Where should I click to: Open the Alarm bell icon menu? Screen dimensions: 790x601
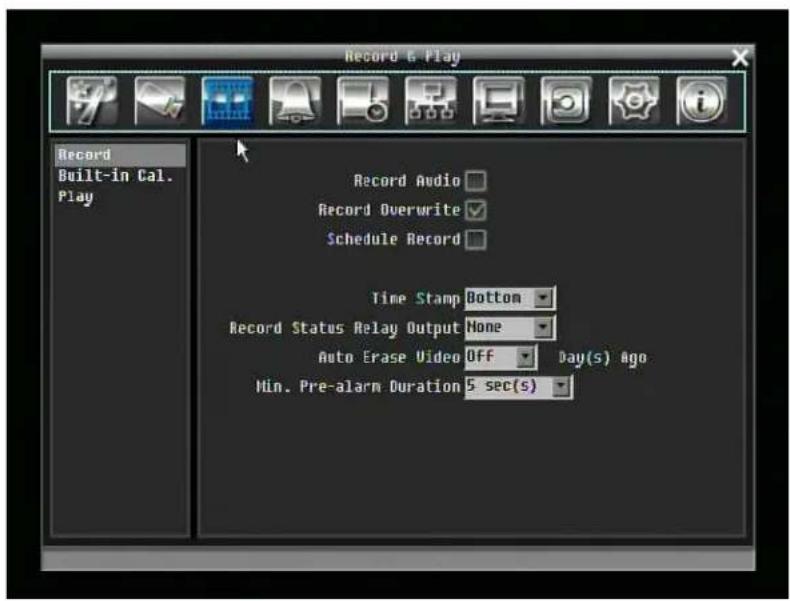(x=295, y=101)
